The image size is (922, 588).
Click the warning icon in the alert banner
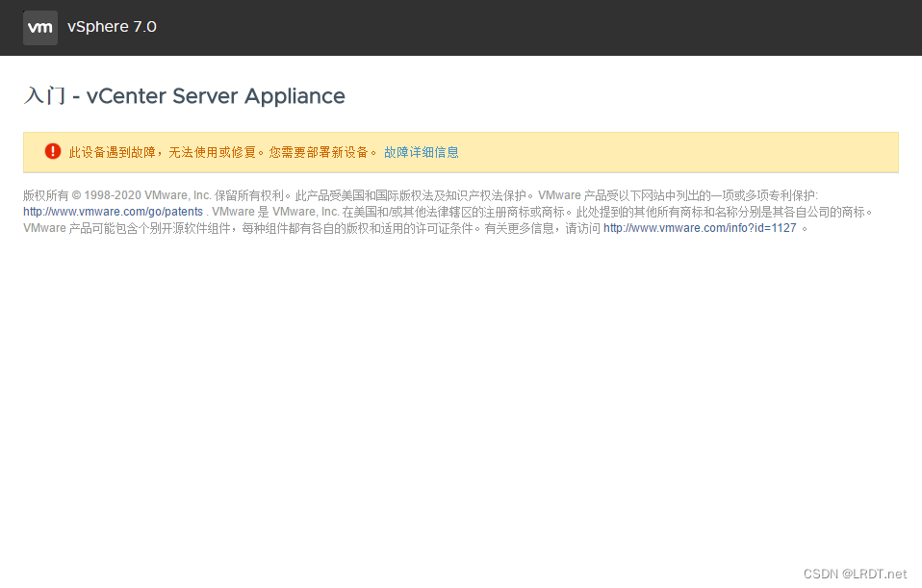[x=52, y=151]
